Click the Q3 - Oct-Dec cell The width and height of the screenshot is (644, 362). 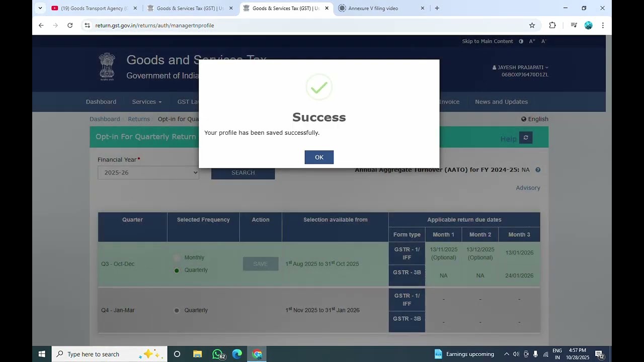[133, 264]
